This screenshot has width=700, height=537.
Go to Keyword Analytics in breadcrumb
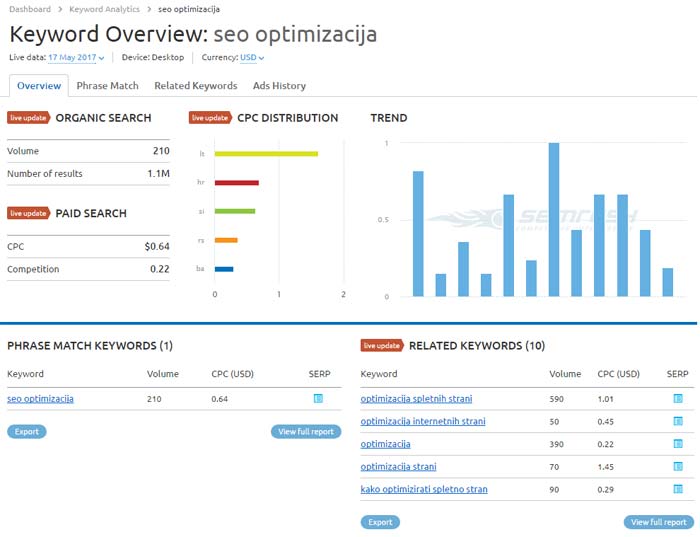(104, 9)
